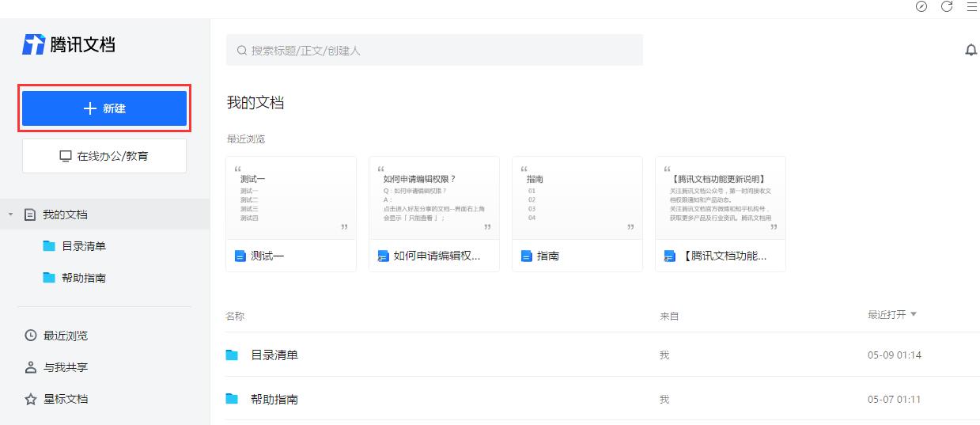Open the hamburger menu icon in the title bar
The image size is (980, 425).
point(972,6)
